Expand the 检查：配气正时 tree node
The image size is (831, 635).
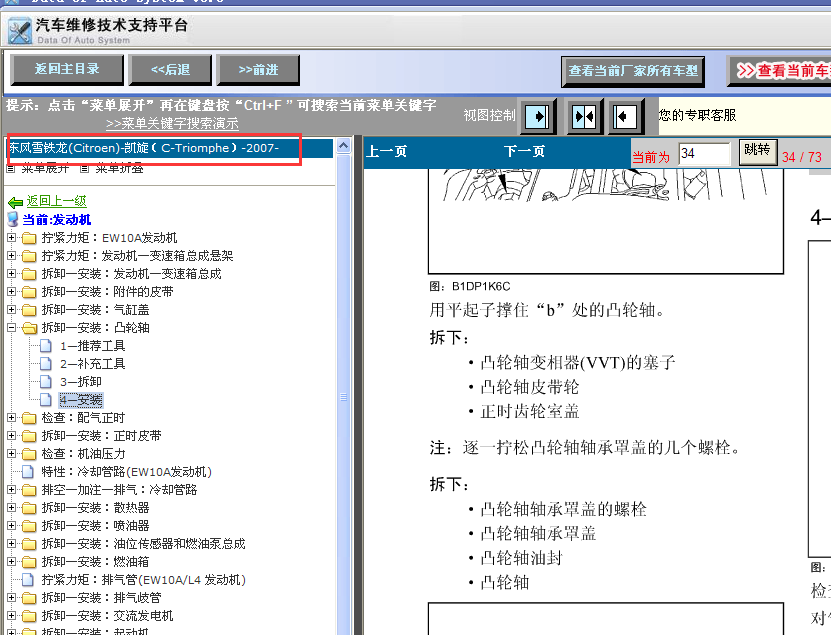coord(12,418)
